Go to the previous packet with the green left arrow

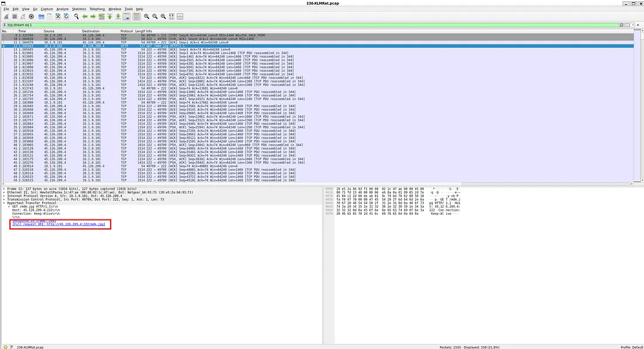point(85,16)
